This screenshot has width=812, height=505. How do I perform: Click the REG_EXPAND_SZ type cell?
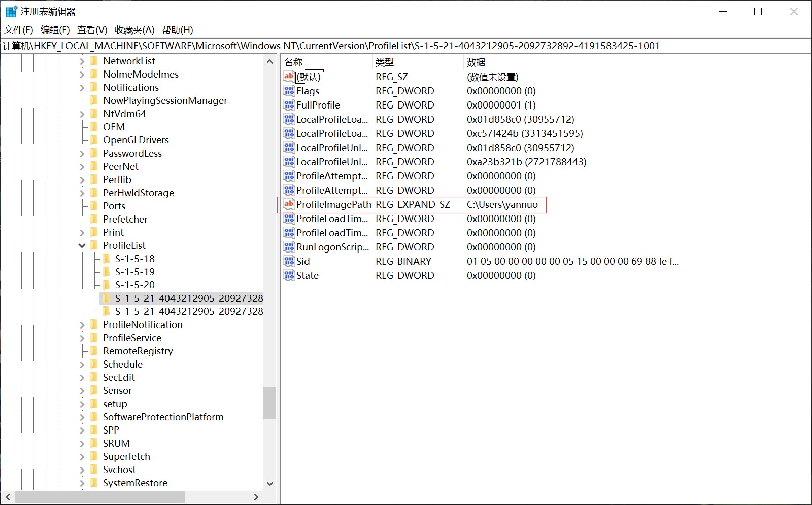click(413, 204)
